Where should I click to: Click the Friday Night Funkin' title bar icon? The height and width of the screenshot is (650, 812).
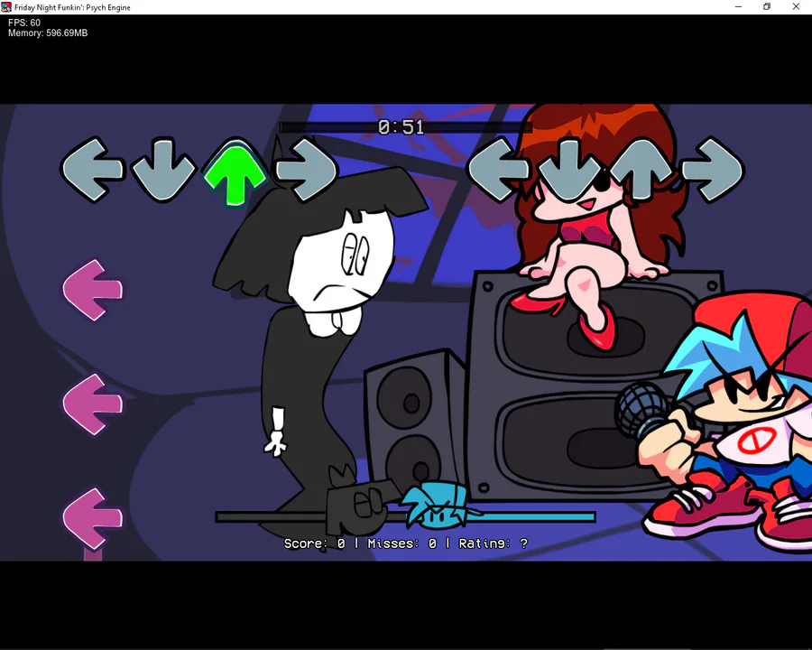pyautogui.click(x=6, y=7)
